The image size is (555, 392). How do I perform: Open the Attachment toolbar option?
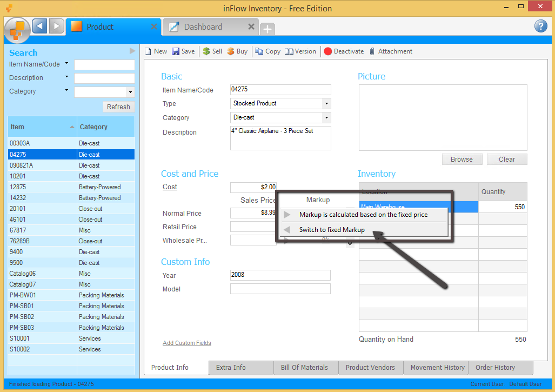(x=391, y=51)
